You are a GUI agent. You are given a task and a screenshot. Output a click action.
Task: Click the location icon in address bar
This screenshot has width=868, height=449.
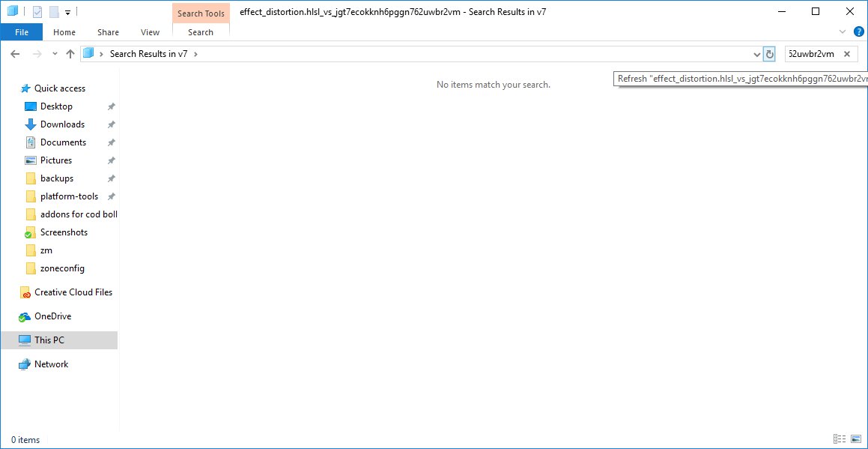click(88, 53)
